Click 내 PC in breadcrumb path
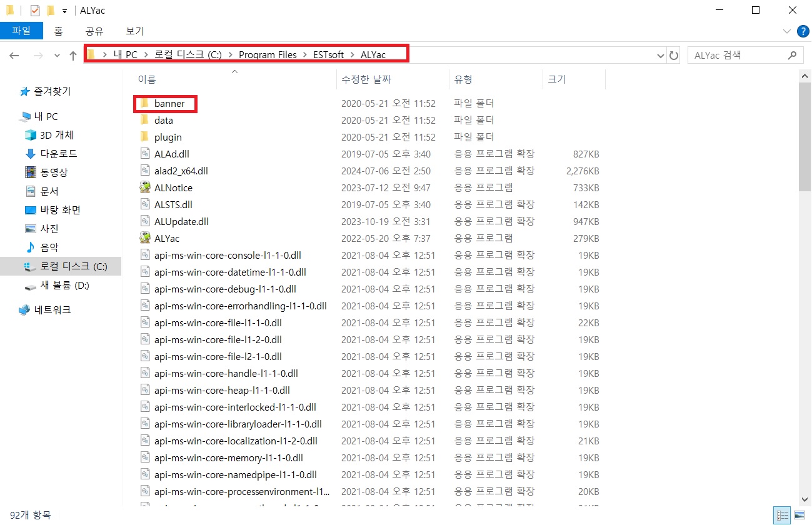 click(125, 54)
